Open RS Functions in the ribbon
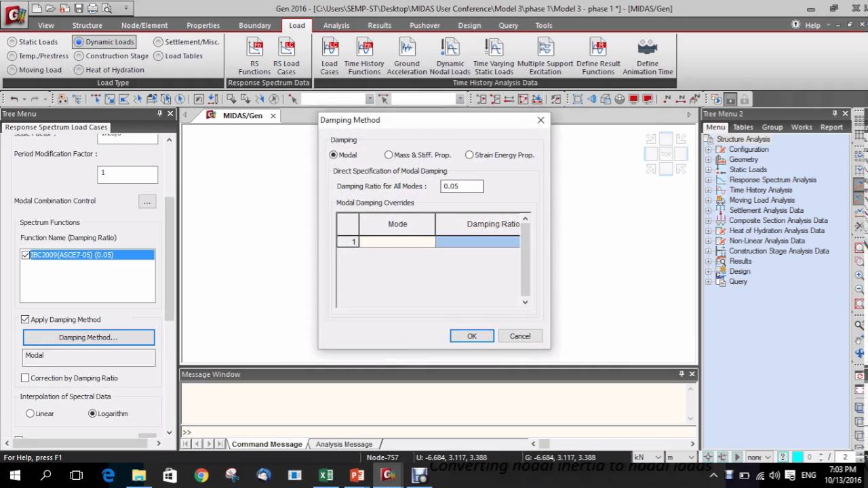This screenshot has height=488, width=868. point(254,56)
